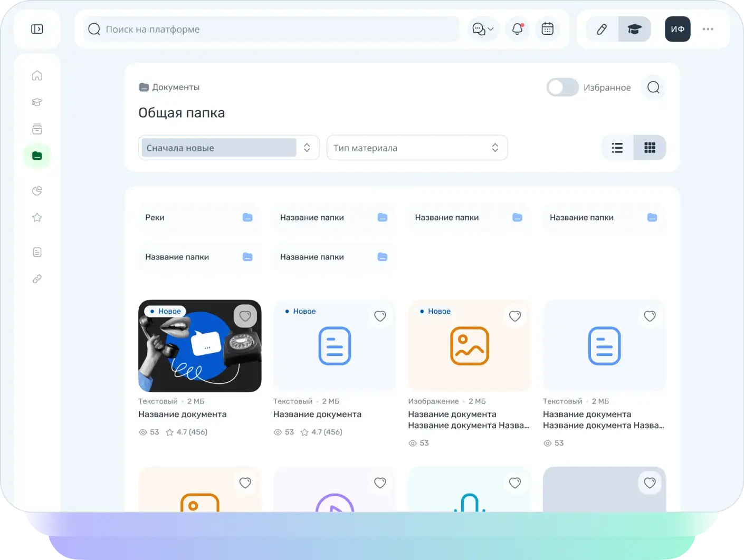Expand the chat icon chevron
The width and height of the screenshot is (744, 560).
pyautogui.click(x=491, y=29)
